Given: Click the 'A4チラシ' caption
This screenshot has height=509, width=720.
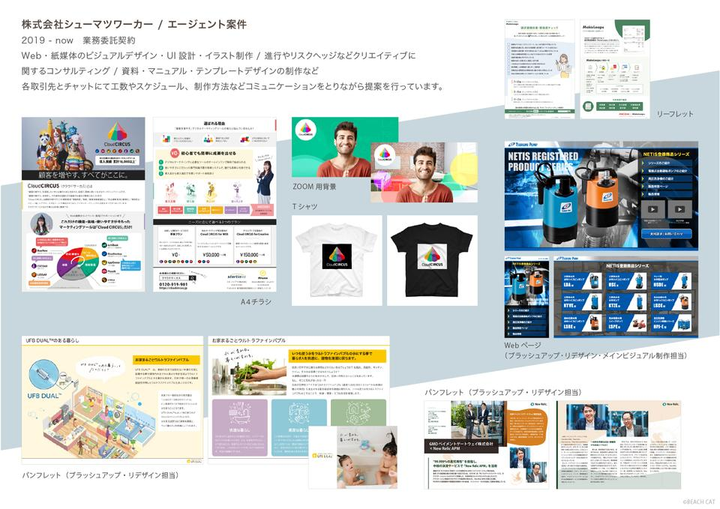Looking at the screenshot, I should pyautogui.click(x=256, y=301).
